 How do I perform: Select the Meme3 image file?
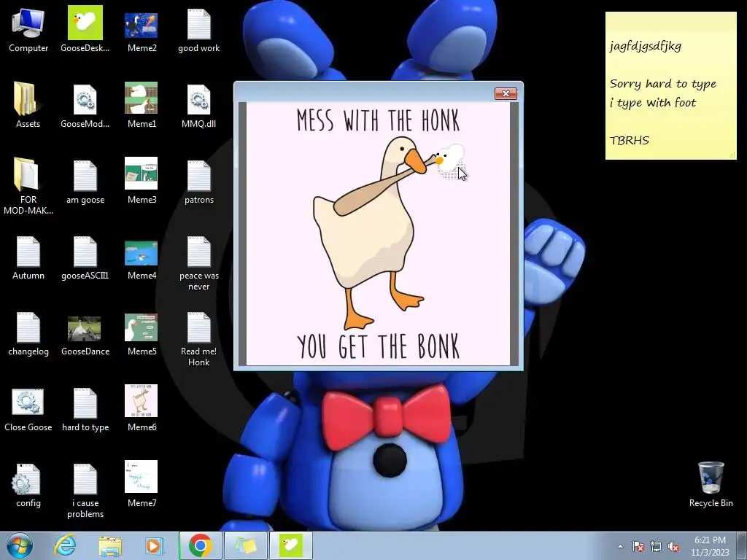pyautogui.click(x=142, y=181)
